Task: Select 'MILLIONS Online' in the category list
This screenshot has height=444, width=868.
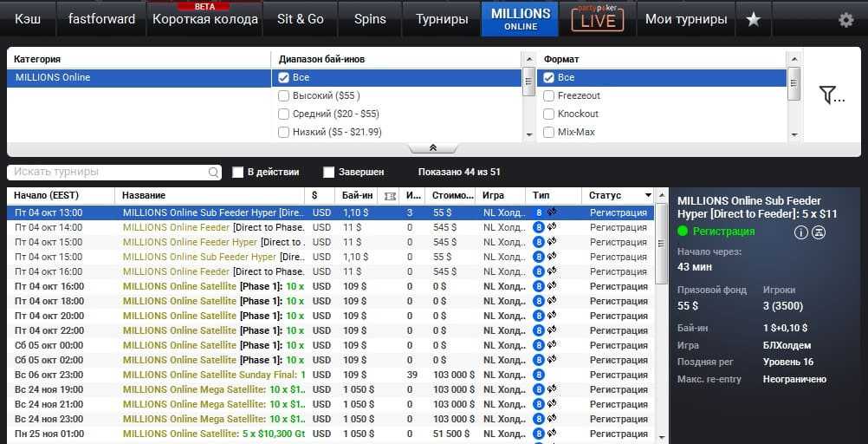Action: pos(139,77)
